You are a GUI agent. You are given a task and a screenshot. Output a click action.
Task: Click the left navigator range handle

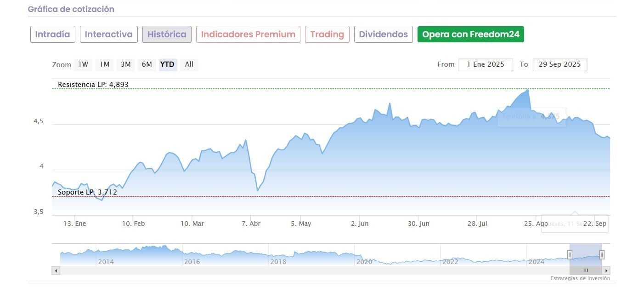click(x=570, y=254)
